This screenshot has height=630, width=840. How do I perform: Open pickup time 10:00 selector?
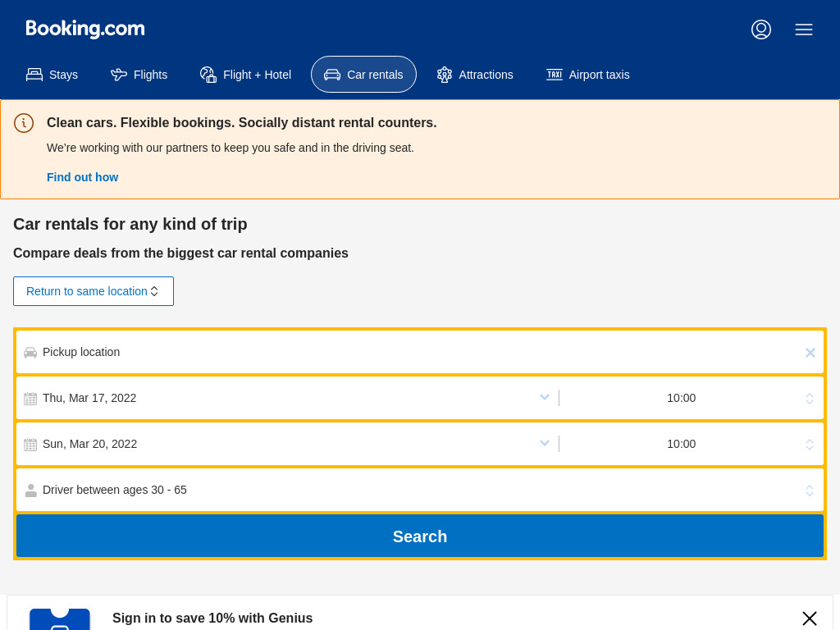click(x=681, y=398)
